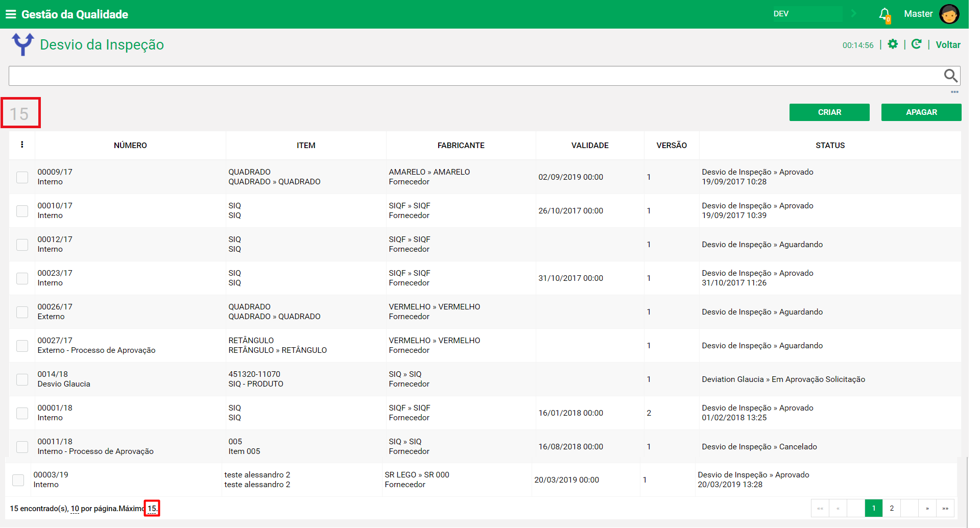980x528 pixels.
Task: Click the Gestão da Qualidade title
Action: point(75,14)
